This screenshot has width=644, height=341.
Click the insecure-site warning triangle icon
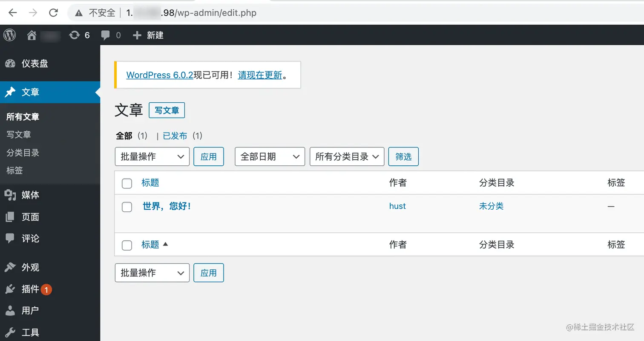point(79,13)
